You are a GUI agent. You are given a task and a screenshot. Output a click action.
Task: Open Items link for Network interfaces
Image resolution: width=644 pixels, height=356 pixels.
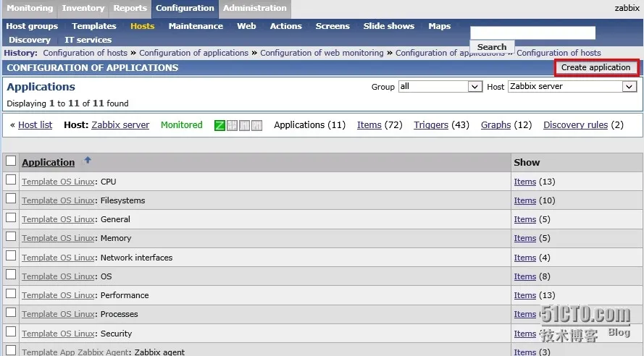click(x=525, y=258)
